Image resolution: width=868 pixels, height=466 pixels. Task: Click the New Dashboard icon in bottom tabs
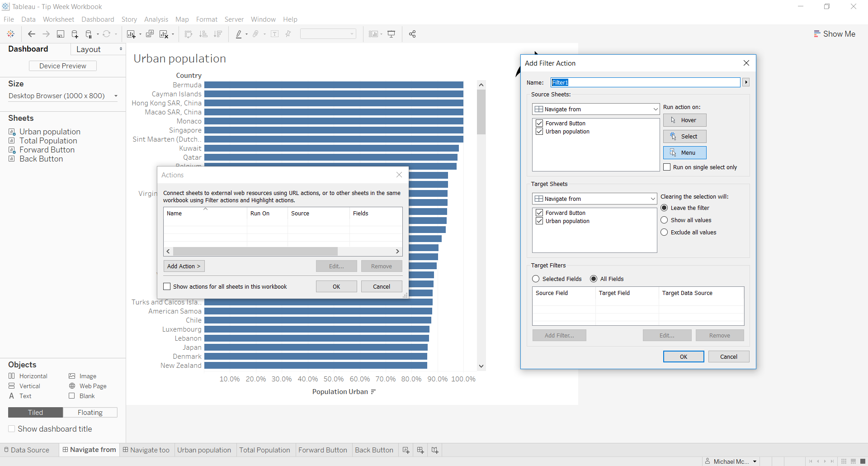(420, 450)
